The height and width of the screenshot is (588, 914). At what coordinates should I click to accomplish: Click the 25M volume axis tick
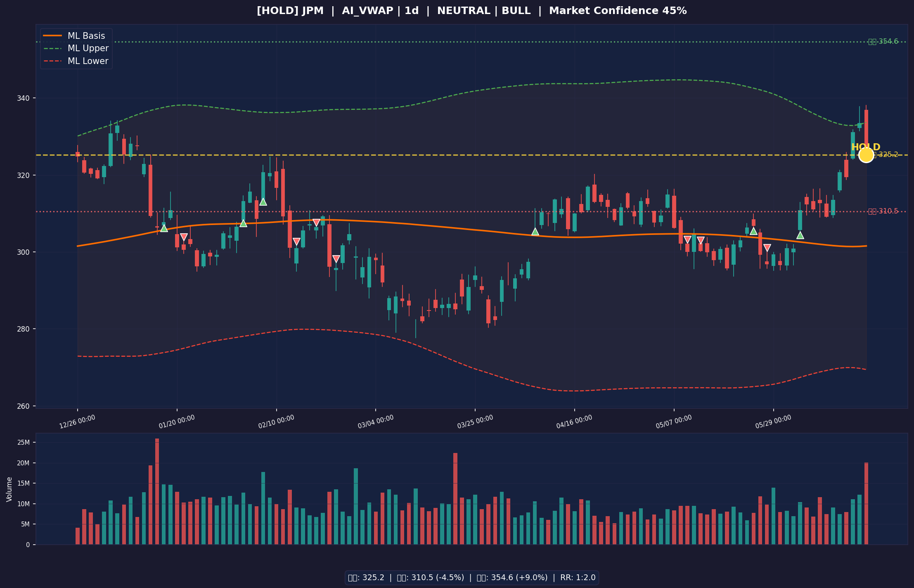tap(24, 443)
